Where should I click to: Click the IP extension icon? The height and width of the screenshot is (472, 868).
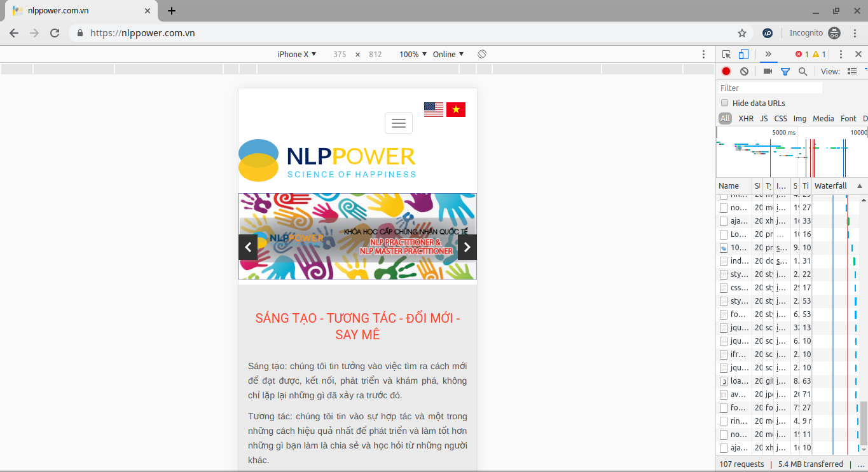[768, 33]
